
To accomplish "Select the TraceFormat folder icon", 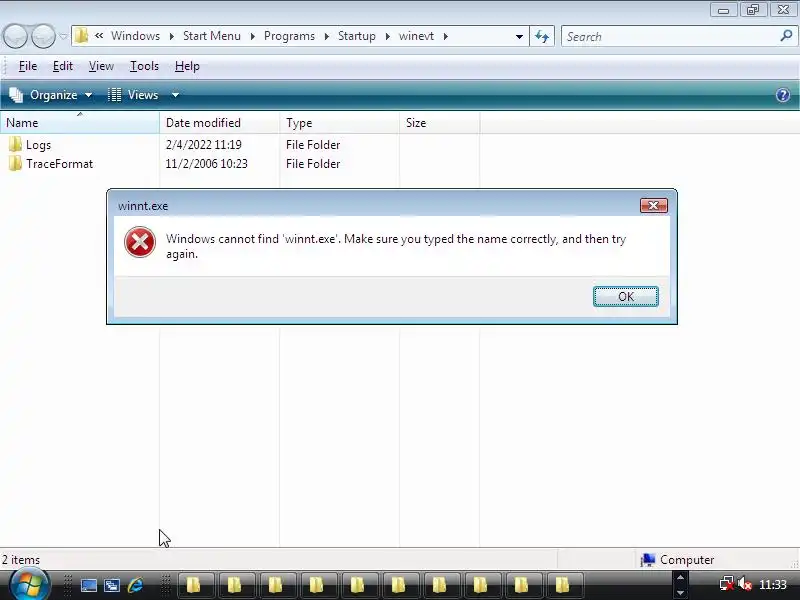I will (x=15, y=163).
